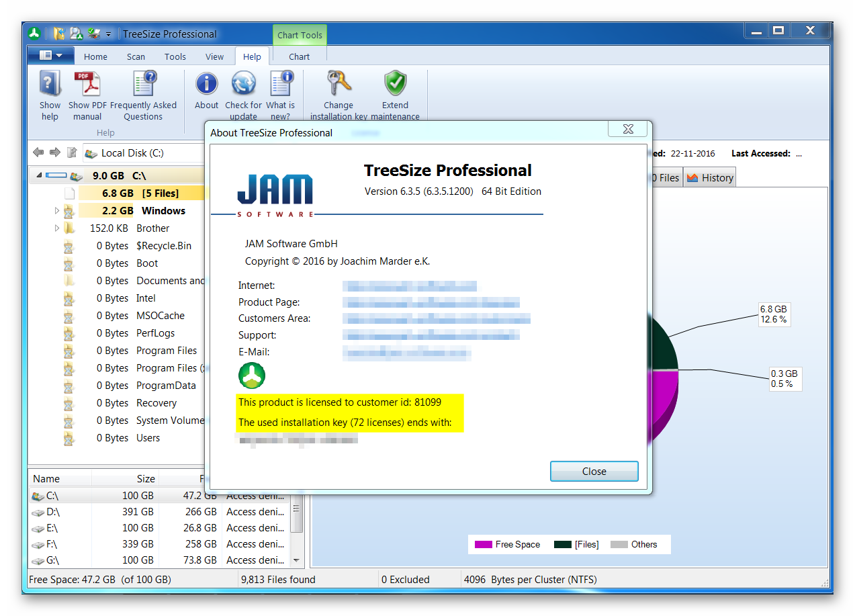Click Check for update globe icon
Screen dimensions: 855x616
point(243,84)
